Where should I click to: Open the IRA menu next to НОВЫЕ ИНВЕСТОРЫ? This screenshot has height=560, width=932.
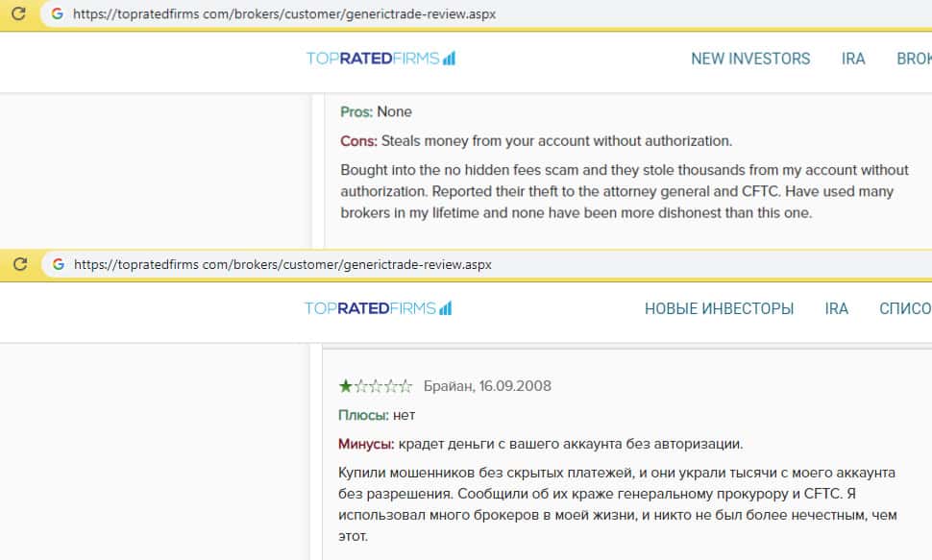[x=836, y=308]
